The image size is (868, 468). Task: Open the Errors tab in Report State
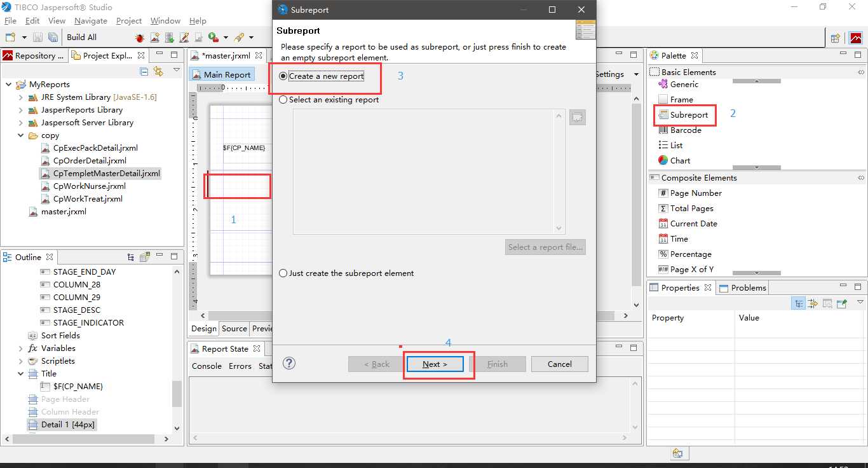[x=240, y=366]
